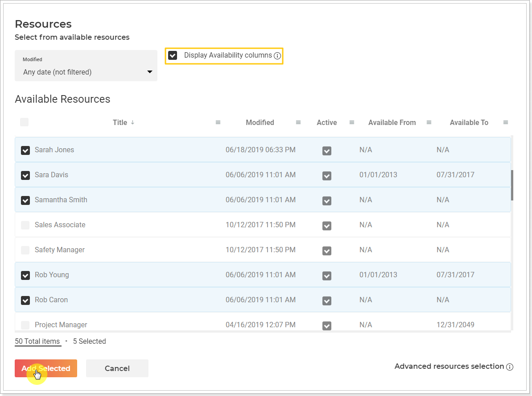
Task: Sort by the Available To column header
Action: point(469,123)
